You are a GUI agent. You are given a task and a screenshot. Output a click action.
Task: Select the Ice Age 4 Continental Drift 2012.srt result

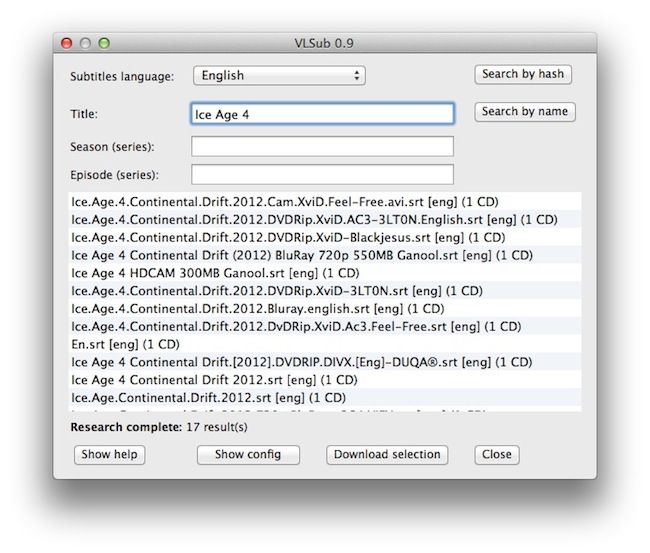point(325,380)
